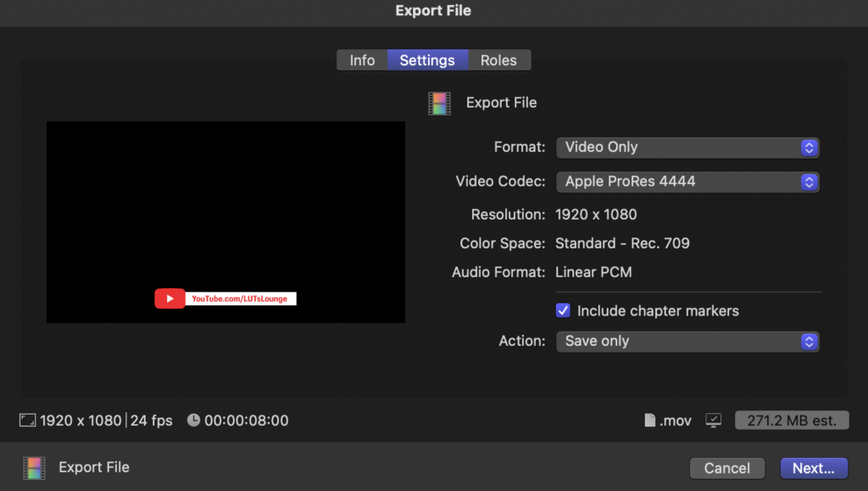Viewport: 868px width, 491px height.
Task: Open the Video Codec dropdown showing Apple ProRes 4444
Action: pos(687,181)
